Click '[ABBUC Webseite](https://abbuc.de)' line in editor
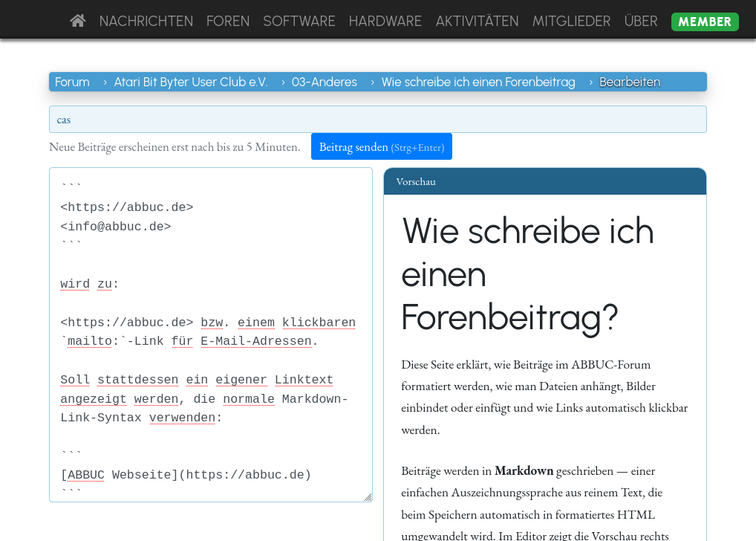This screenshot has width=756, height=541. pos(186,475)
